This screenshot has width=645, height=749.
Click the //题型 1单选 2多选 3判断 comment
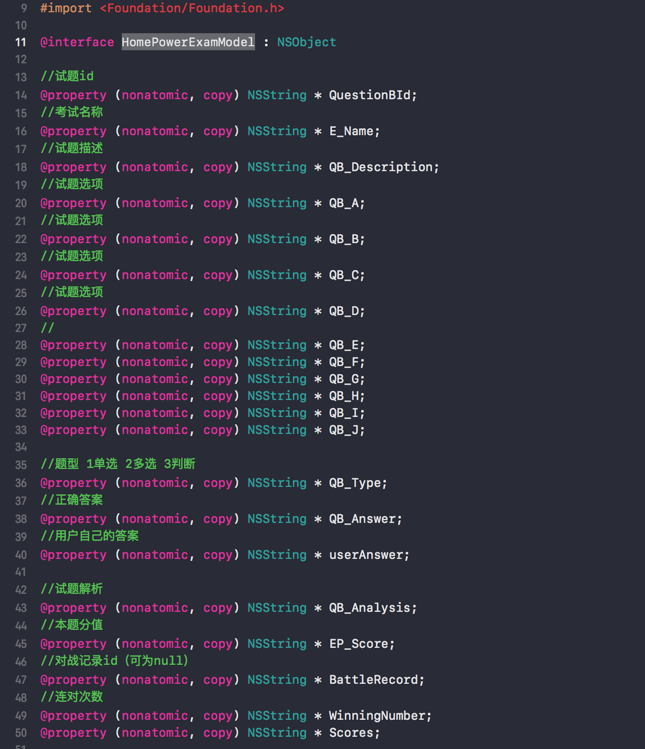pyautogui.click(x=118, y=464)
